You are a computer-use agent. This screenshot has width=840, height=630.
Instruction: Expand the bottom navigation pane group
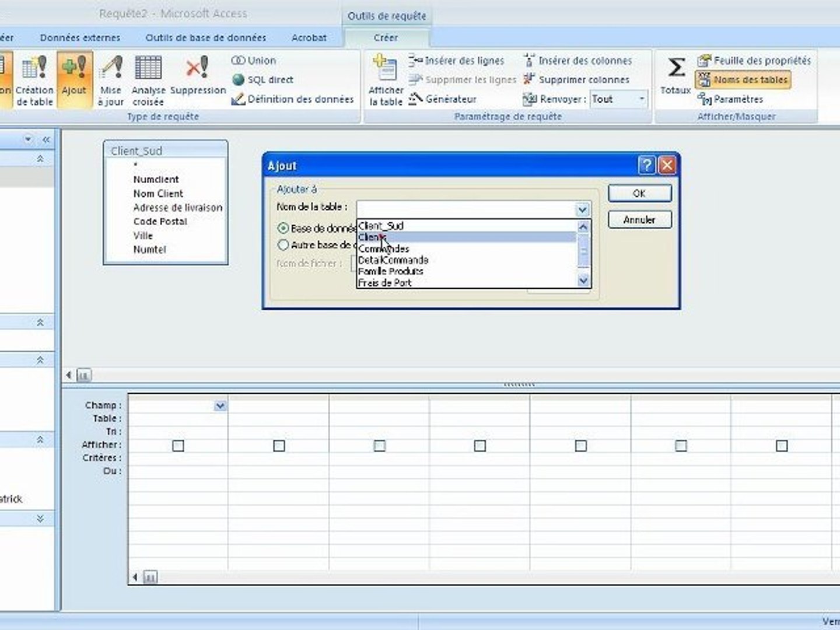(40, 519)
